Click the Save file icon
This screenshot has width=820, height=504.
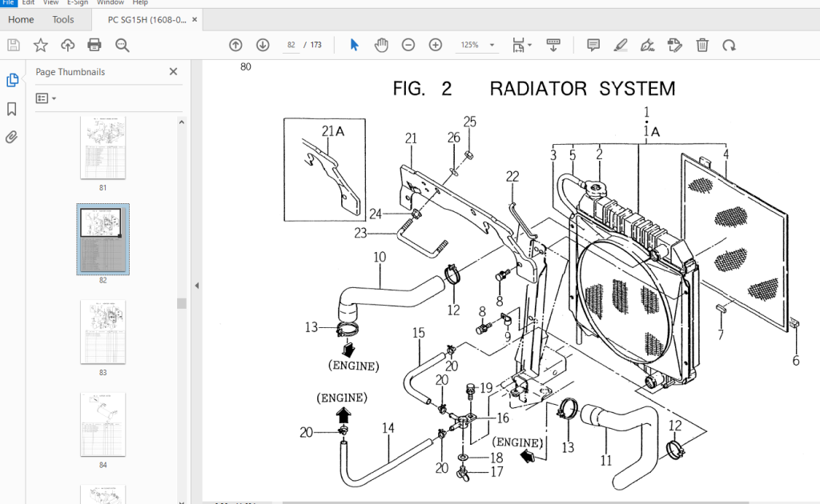click(x=14, y=45)
